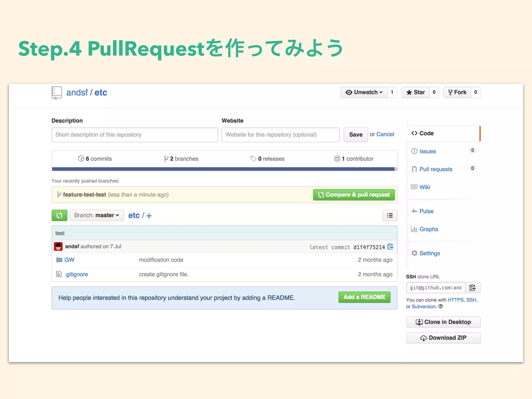Image resolution: width=532 pixels, height=399 pixels.
Task: Select the Code tab in sidebar
Action: [x=443, y=133]
